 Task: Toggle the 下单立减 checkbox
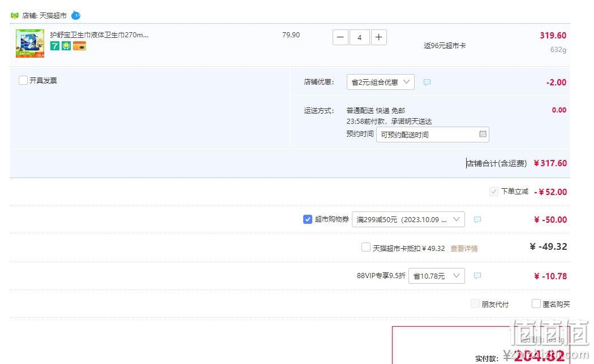coord(494,192)
